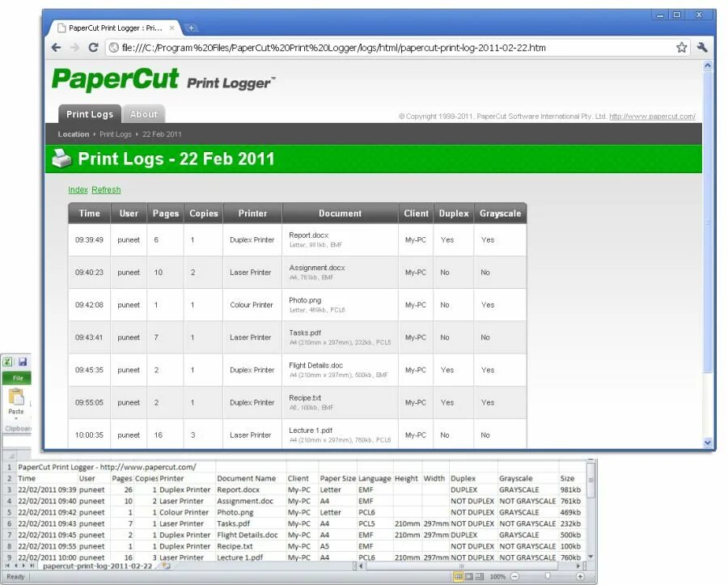The height and width of the screenshot is (585, 728).
Task: Click the Excel application icon in title bar
Action: coord(8,362)
